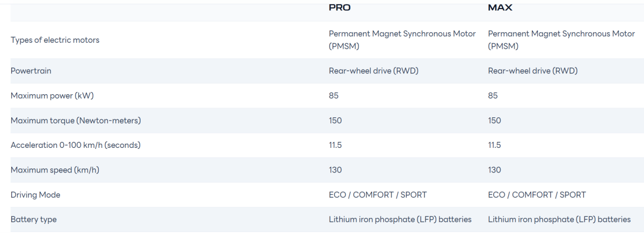Click the PRO acceleration value 11.5
The image size is (644, 233).
335,145
